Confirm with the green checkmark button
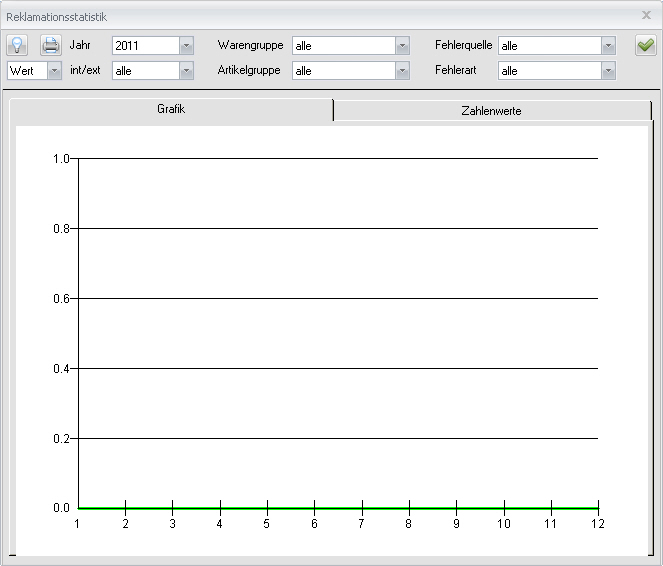 [x=646, y=45]
